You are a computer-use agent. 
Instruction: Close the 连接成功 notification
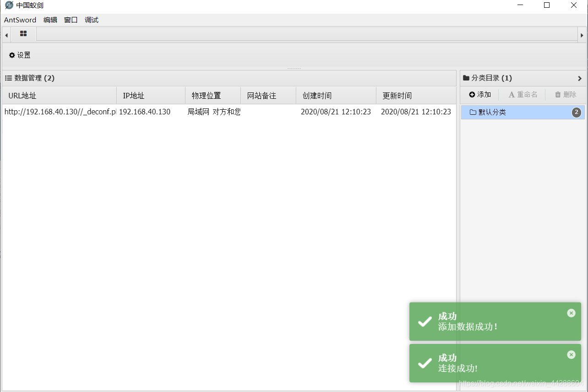(x=571, y=354)
